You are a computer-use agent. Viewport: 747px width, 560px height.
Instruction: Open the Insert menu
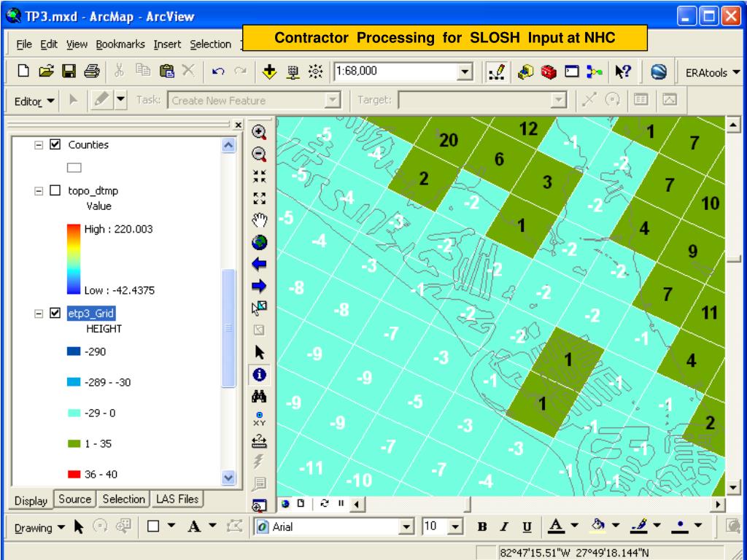167,44
